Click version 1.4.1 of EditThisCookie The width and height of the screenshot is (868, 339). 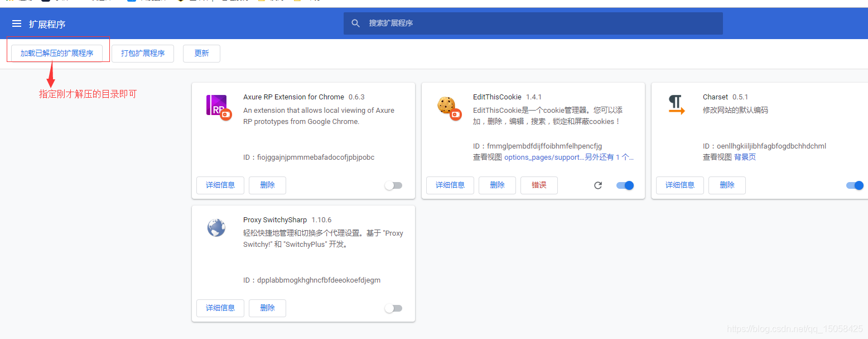(x=534, y=97)
